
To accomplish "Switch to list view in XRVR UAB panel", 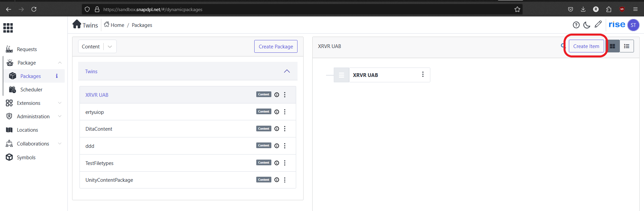I will (627, 46).
